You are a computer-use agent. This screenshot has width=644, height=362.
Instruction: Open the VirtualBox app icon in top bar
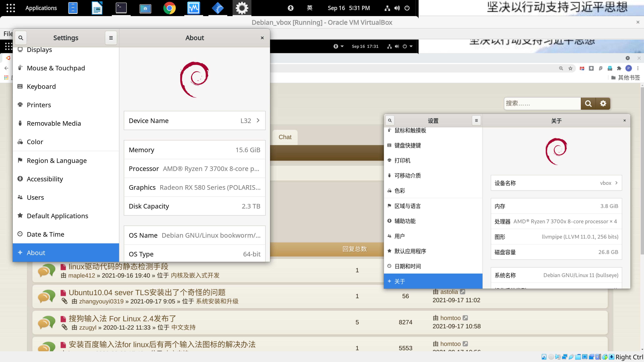click(x=218, y=8)
